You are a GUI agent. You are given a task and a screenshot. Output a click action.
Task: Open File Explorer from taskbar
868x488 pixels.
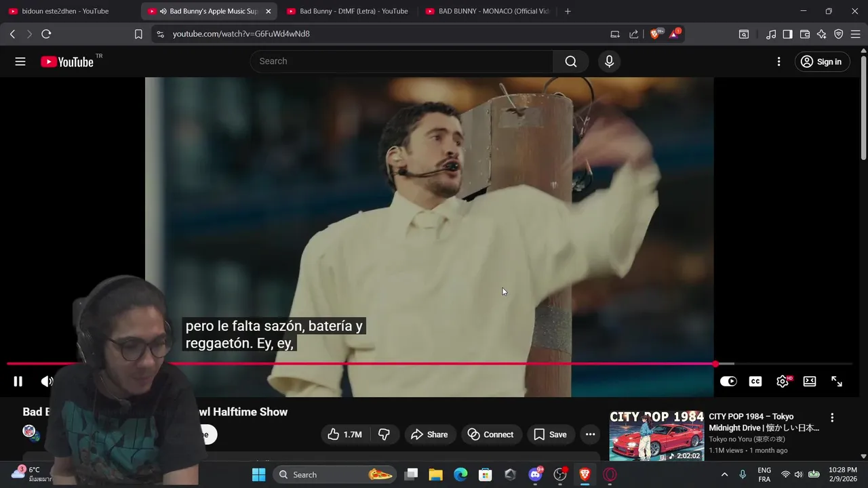(435, 474)
